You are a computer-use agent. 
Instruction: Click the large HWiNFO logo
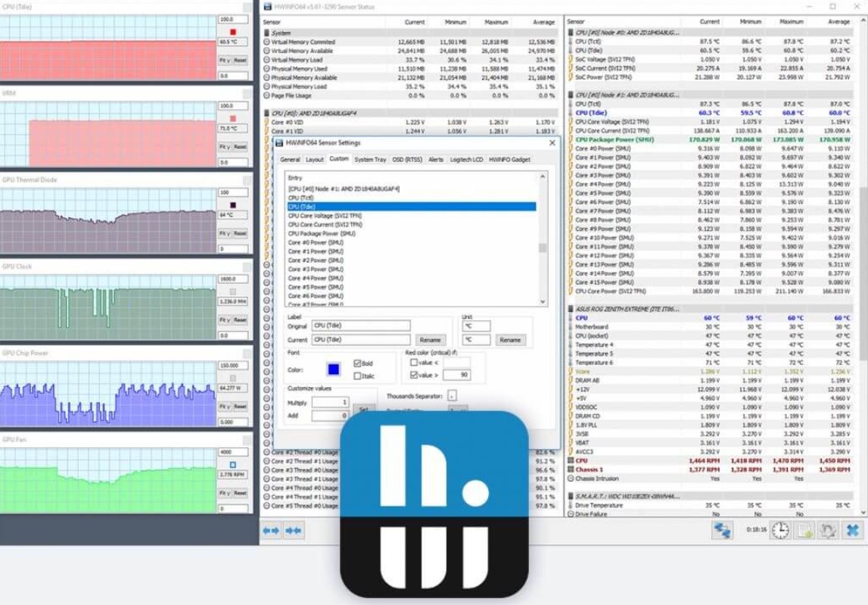point(434,504)
